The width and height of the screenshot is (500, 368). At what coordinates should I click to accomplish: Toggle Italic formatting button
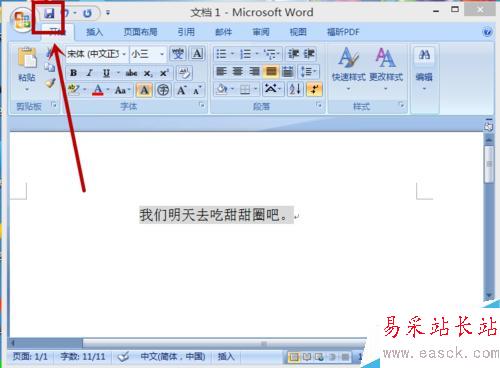click(x=89, y=72)
